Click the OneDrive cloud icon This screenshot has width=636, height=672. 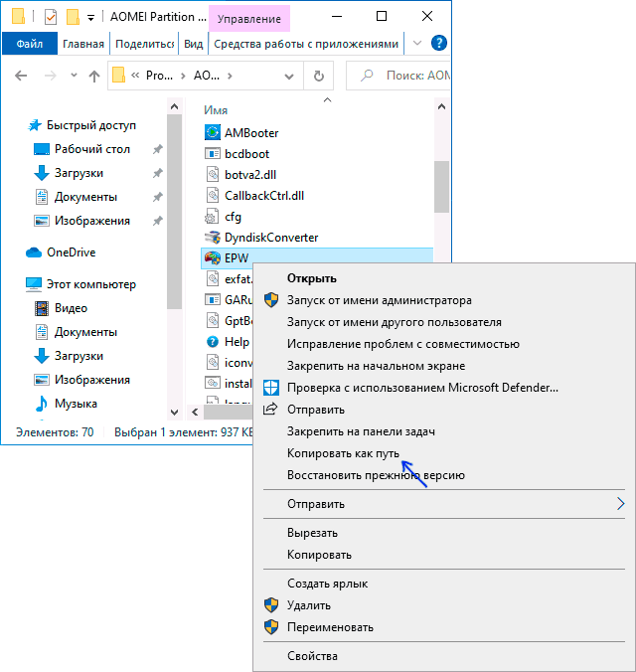[x=34, y=252]
